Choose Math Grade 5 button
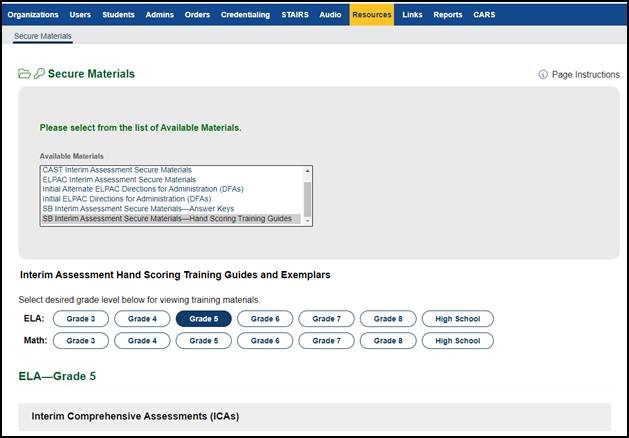Viewport: 629px width, 438px height. pos(204,341)
